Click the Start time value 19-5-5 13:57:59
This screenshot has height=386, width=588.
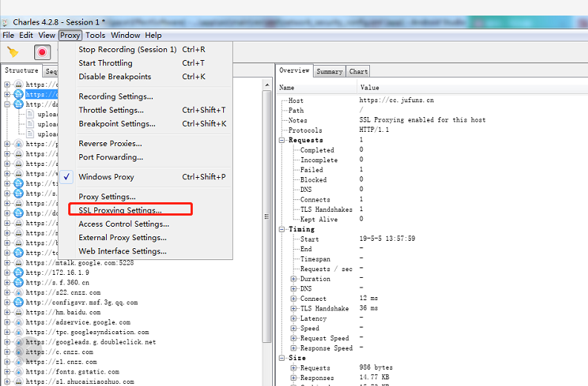pos(387,239)
